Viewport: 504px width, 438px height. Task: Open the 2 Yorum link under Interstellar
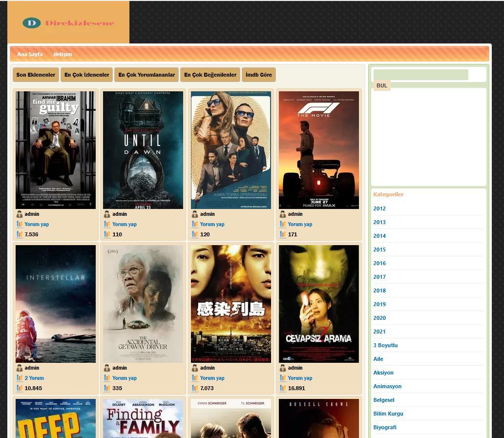pos(34,378)
